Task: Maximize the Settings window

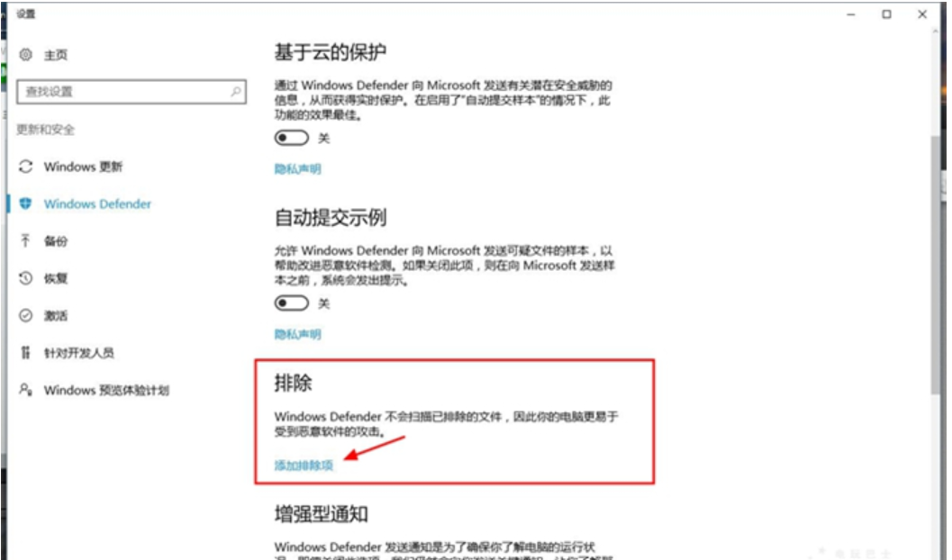Action: coord(886,14)
